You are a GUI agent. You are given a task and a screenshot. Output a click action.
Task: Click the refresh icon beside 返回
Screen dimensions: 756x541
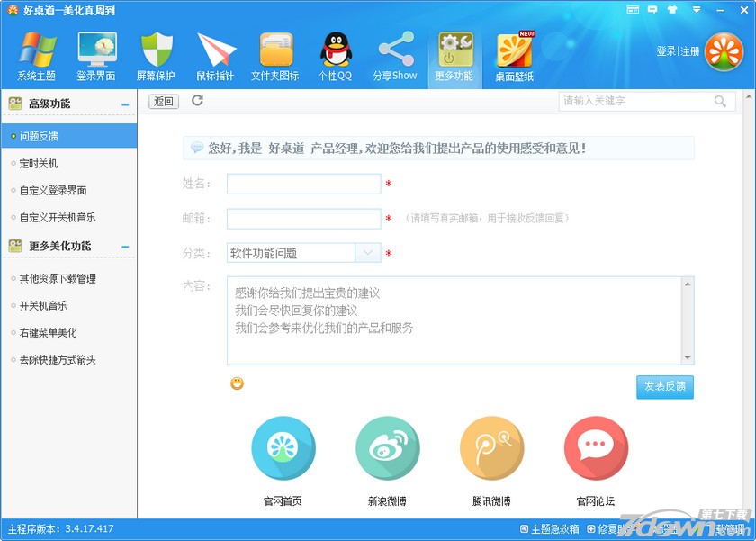click(x=197, y=100)
